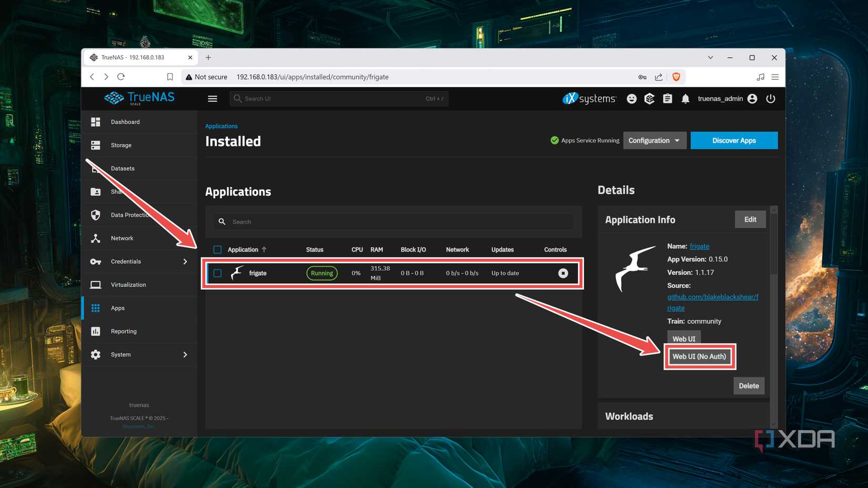Toggle the sidebar hamburger menu
The height and width of the screenshot is (488, 868).
213,98
